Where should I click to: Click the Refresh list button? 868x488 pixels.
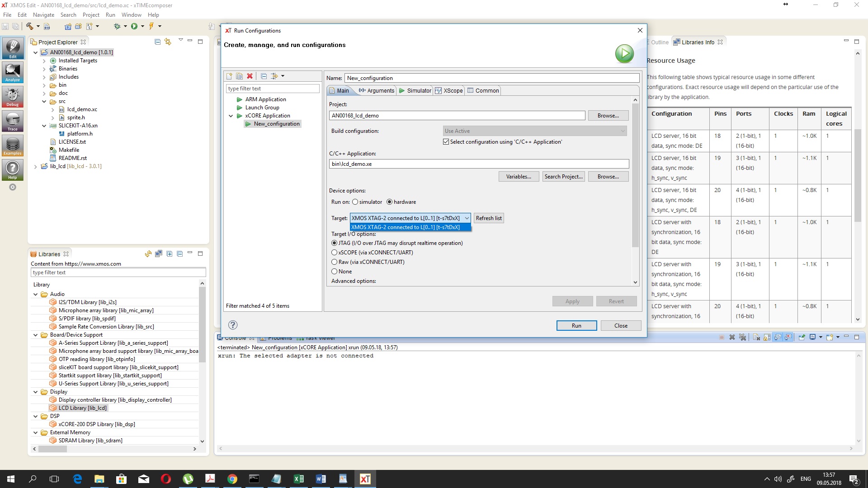coord(489,218)
